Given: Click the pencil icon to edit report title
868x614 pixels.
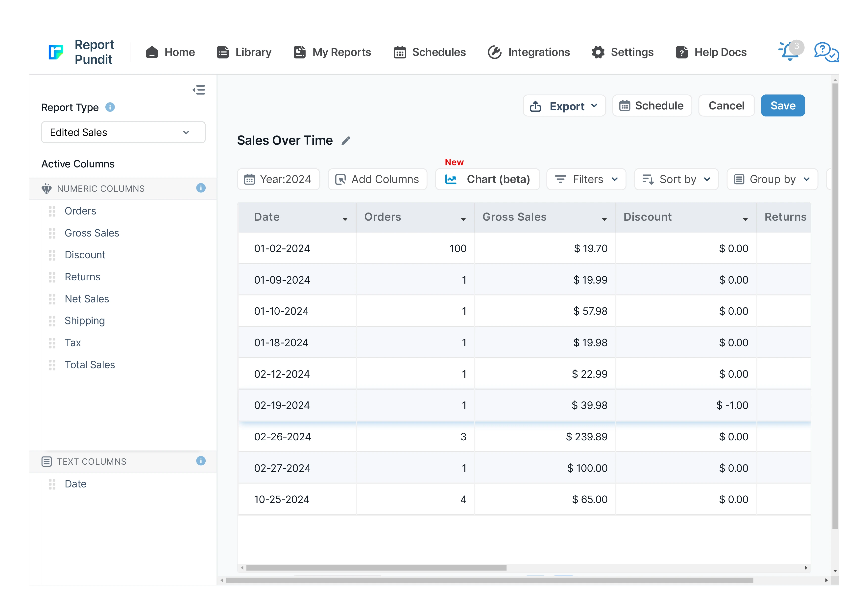Looking at the screenshot, I should pos(345,141).
